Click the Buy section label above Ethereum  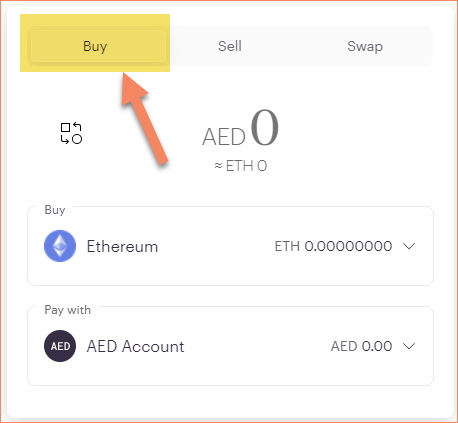pos(55,210)
